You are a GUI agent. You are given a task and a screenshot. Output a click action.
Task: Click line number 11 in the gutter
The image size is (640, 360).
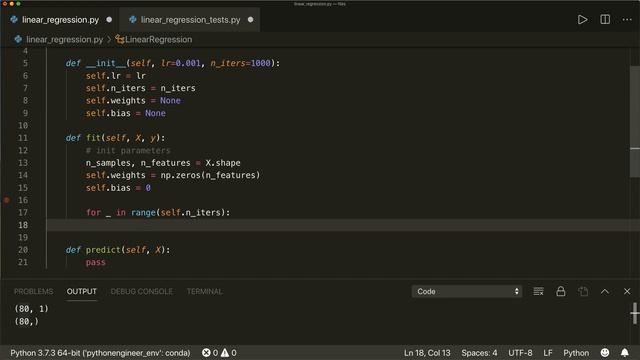pos(23,138)
